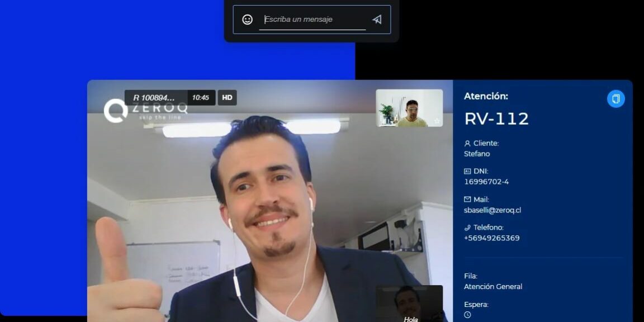Click the phone number +56949265369

coord(491,238)
